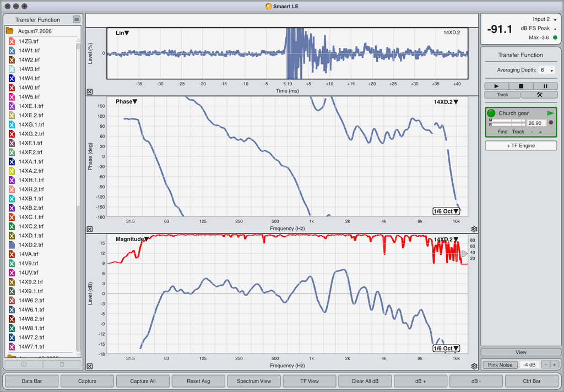
Task: Open the Averaging Depth dropdown
Action: click(547, 70)
